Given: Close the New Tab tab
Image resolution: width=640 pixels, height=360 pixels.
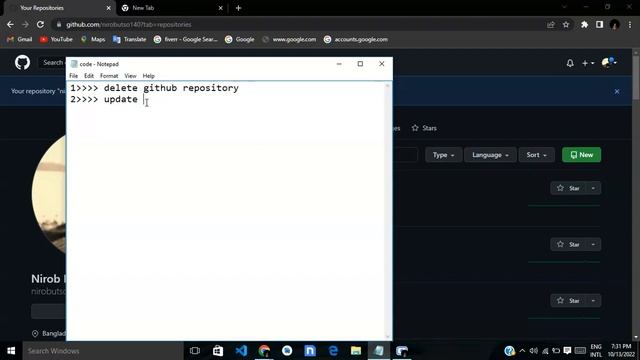Looking at the screenshot, I should [x=220, y=8].
